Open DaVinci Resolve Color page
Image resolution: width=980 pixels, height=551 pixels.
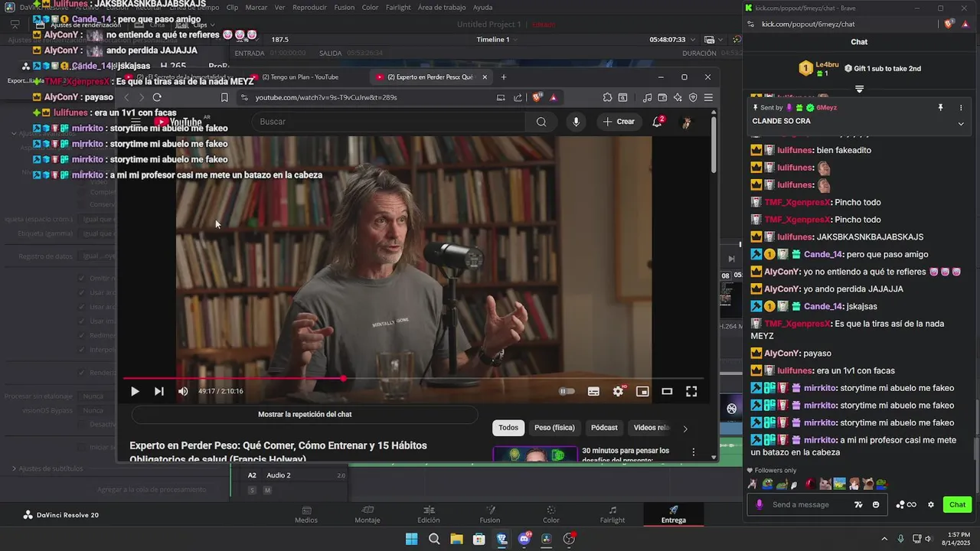point(551,514)
